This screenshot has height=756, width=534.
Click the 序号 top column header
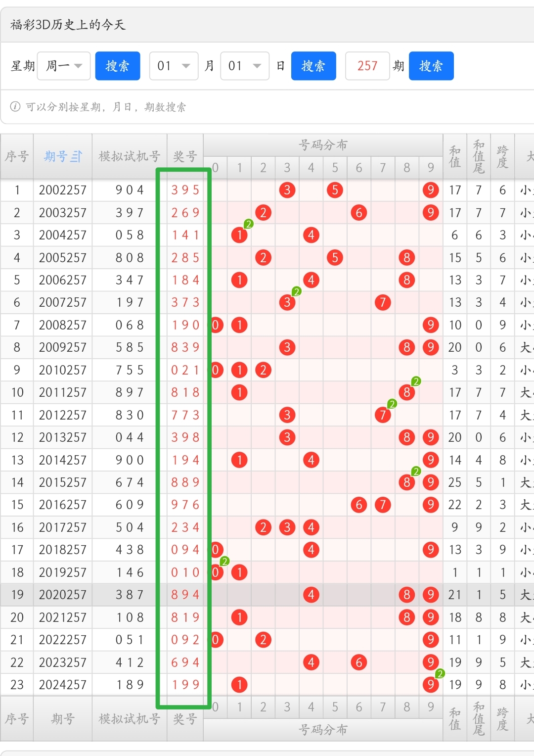[x=17, y=156]
